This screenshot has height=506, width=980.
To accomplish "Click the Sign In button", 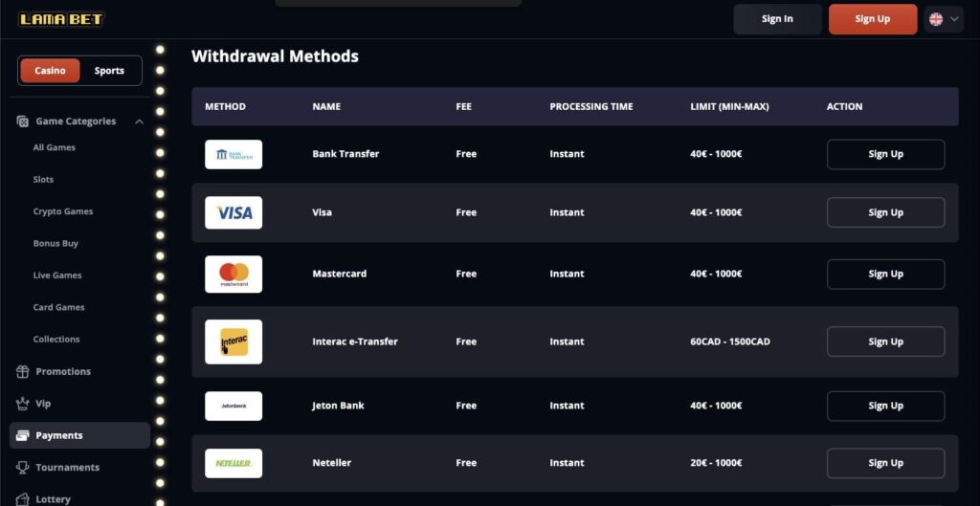I will point(777,19).
